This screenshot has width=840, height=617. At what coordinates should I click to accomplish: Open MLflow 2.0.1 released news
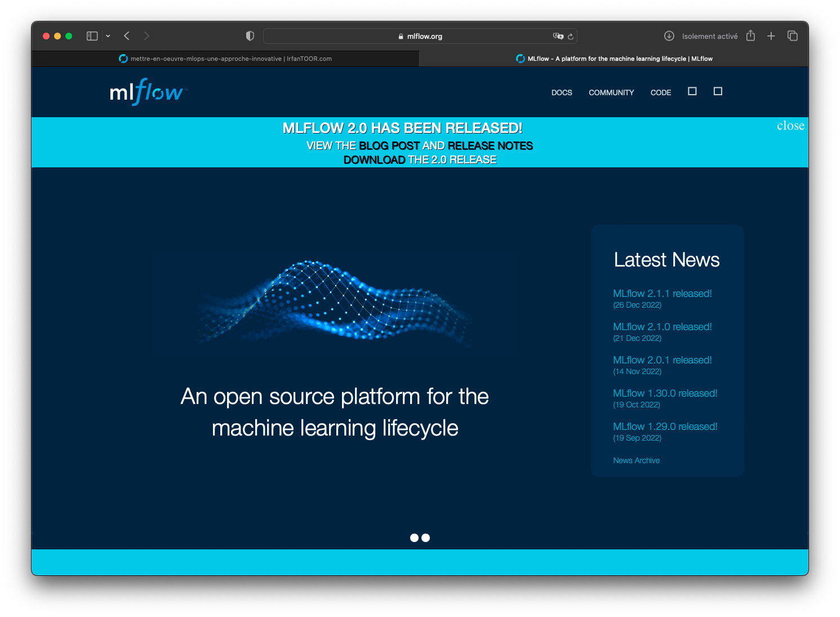coord(663,360)
